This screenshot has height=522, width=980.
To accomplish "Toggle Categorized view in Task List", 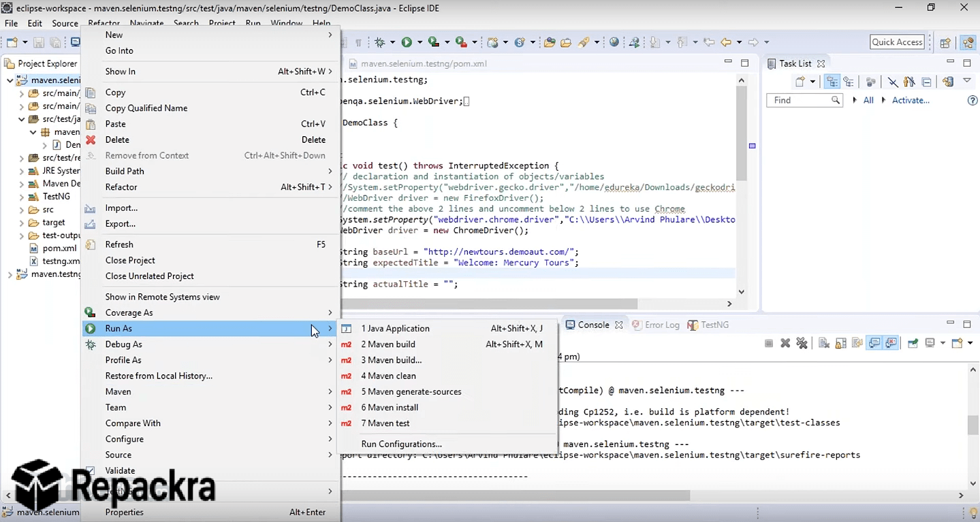I will tap(832, 82).
